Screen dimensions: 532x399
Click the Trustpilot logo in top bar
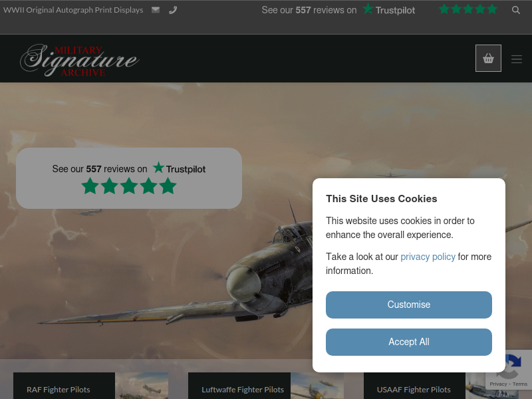pyautogui.click(x=389, y=9)
